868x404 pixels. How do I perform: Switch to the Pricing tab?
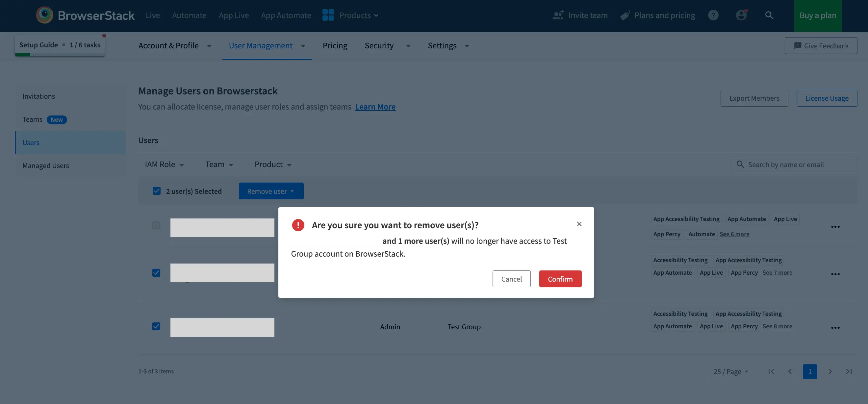(x=335, y=45)
